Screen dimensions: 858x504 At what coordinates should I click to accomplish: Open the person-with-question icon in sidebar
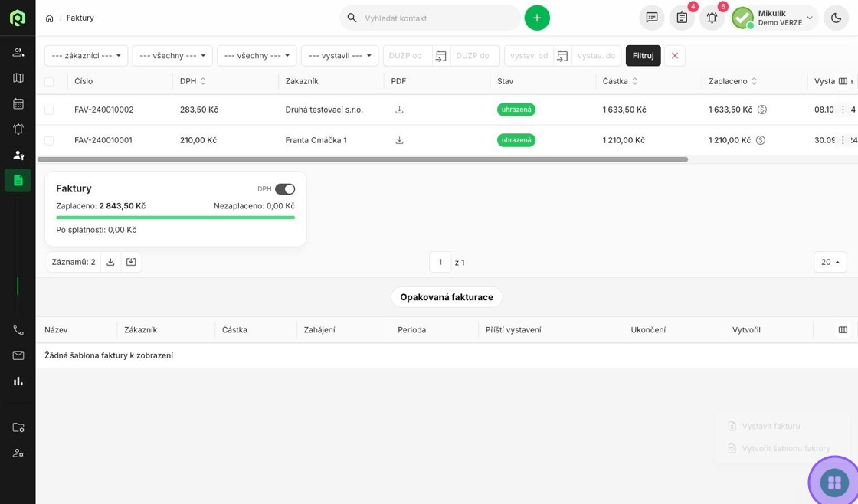pyautogui.click(x=18, y=155)
